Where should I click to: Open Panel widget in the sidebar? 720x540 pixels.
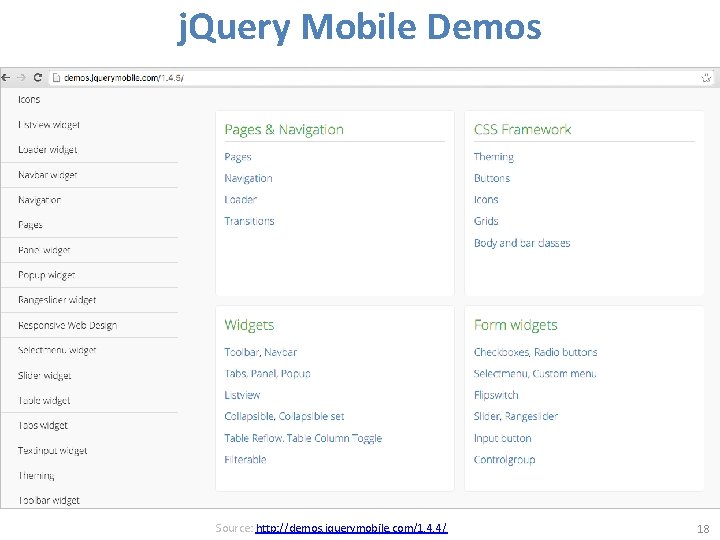click(x=44, y=250)
